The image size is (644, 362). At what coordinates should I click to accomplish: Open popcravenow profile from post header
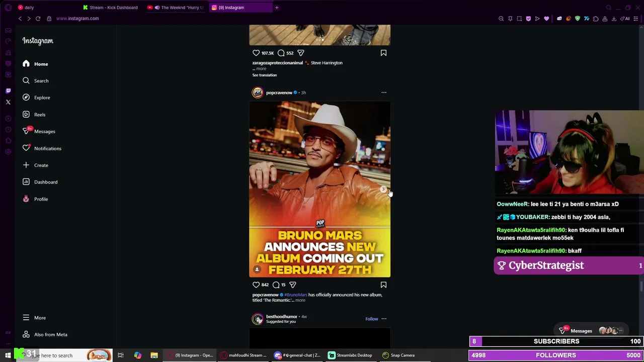coord(279,93)
